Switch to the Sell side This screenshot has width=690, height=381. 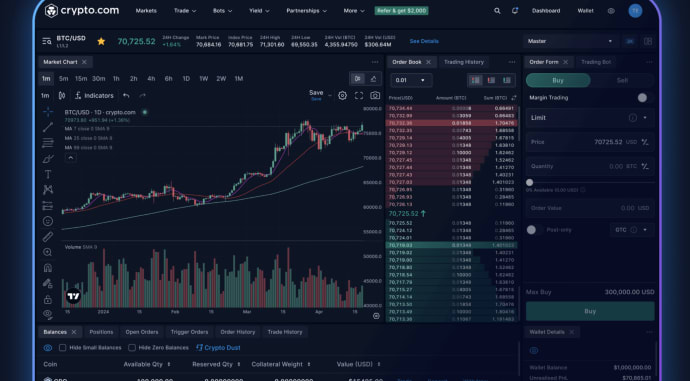tap(622, 81)
